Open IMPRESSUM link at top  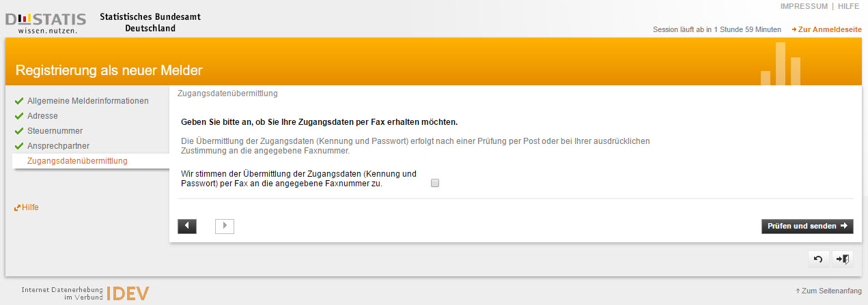804,6
